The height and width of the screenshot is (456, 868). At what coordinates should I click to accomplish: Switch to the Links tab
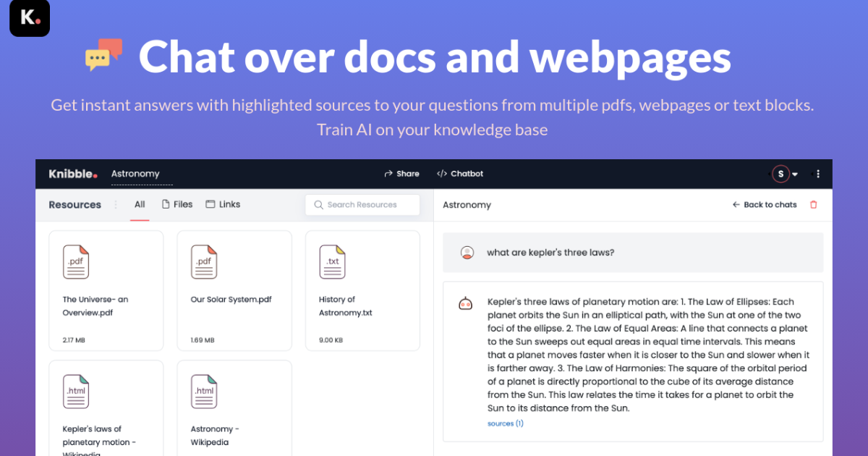[223, 204]
